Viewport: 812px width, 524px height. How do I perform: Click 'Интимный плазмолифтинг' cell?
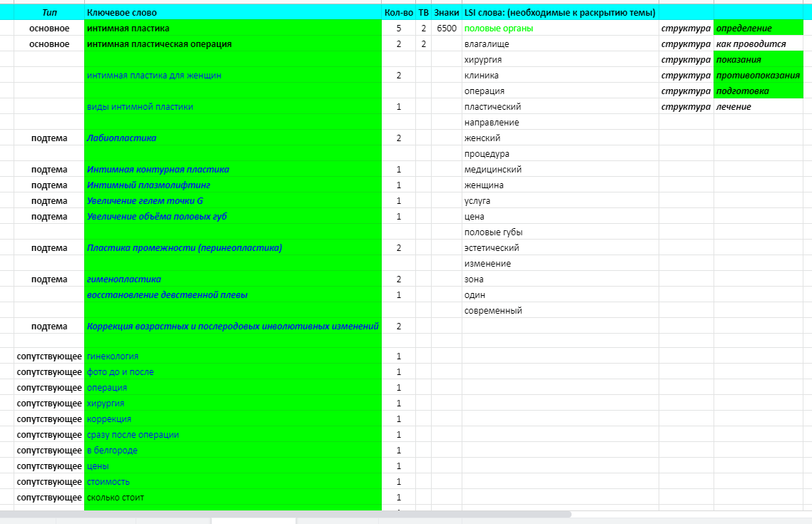233,185
